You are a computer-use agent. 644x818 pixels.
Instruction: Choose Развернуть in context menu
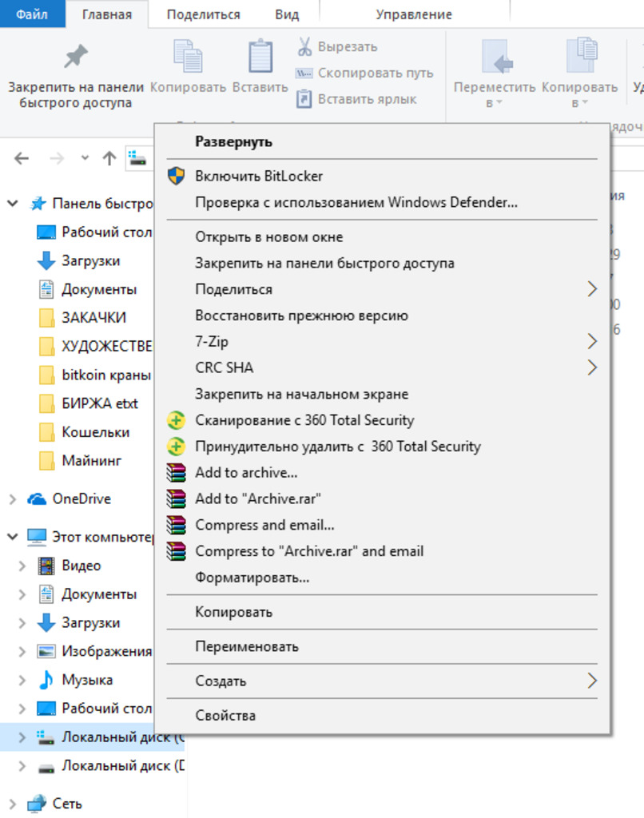pos(382,141)
